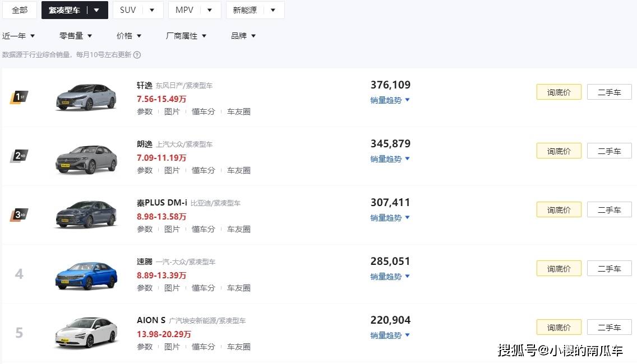Screen dimensions: 637x364
Task: Click 询底价 for 轩逸
Action: [x=558, y=92]
